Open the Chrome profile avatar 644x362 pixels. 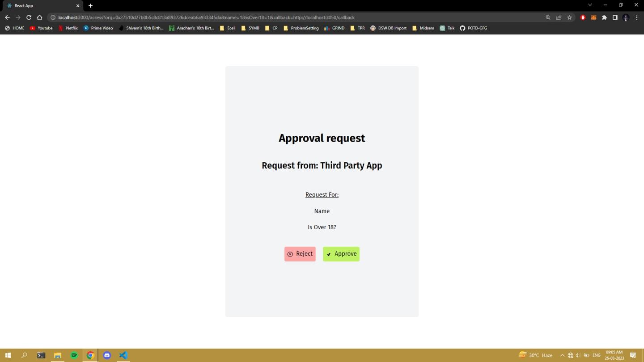tap(626, 17)
